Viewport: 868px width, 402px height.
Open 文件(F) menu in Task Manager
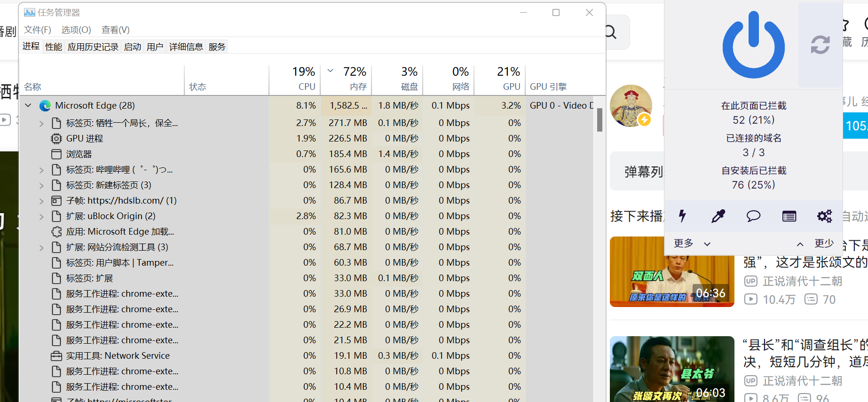pos(38,30)
